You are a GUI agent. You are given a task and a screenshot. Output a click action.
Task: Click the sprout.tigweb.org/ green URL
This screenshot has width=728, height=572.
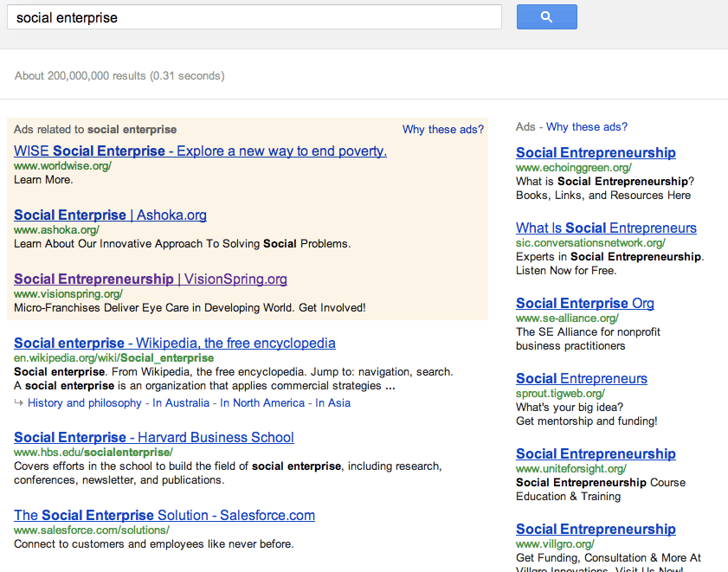pyautogui.click(x=560, y=393)
